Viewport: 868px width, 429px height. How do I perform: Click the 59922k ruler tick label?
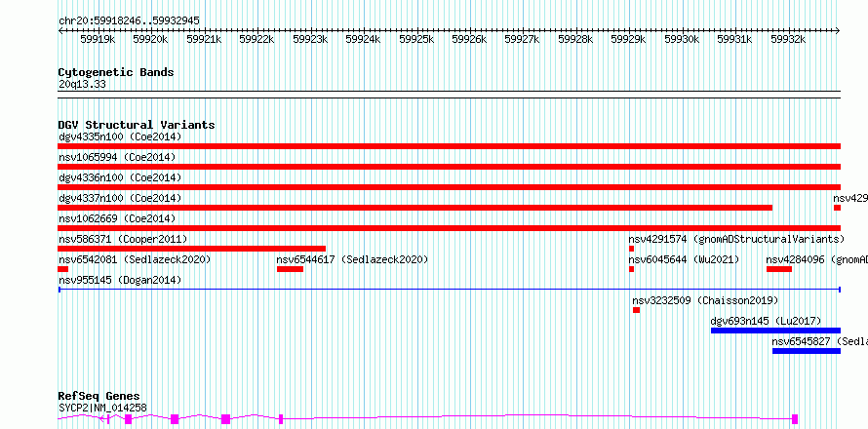tap(256, 39)
